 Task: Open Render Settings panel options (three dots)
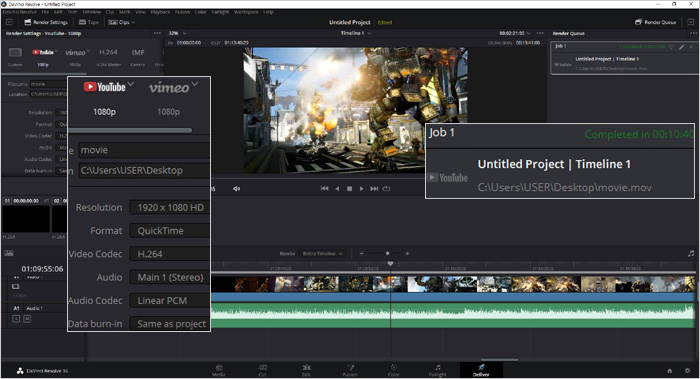coord(157,33)
